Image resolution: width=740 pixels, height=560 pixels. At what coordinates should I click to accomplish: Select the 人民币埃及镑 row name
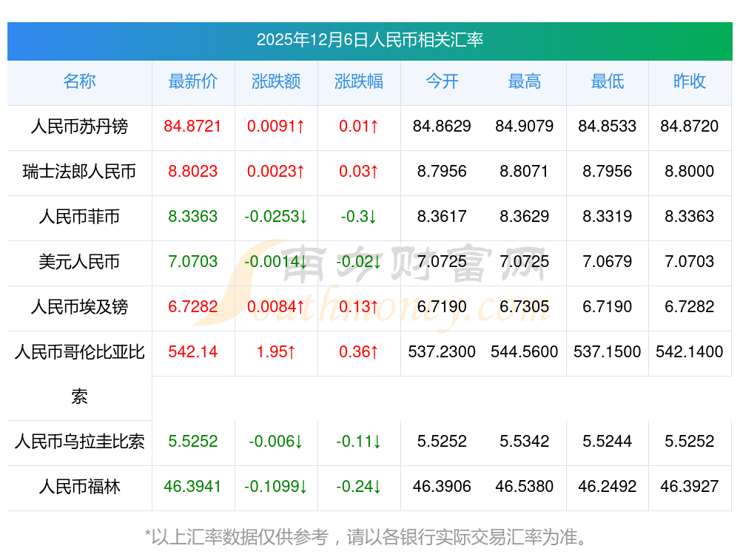[x=79, y=307]
